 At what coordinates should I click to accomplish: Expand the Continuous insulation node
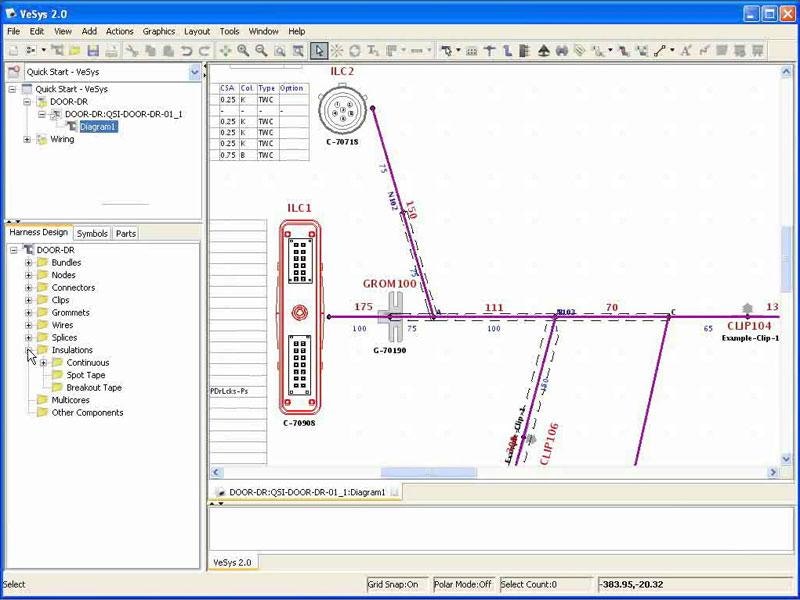coord(43,363)
